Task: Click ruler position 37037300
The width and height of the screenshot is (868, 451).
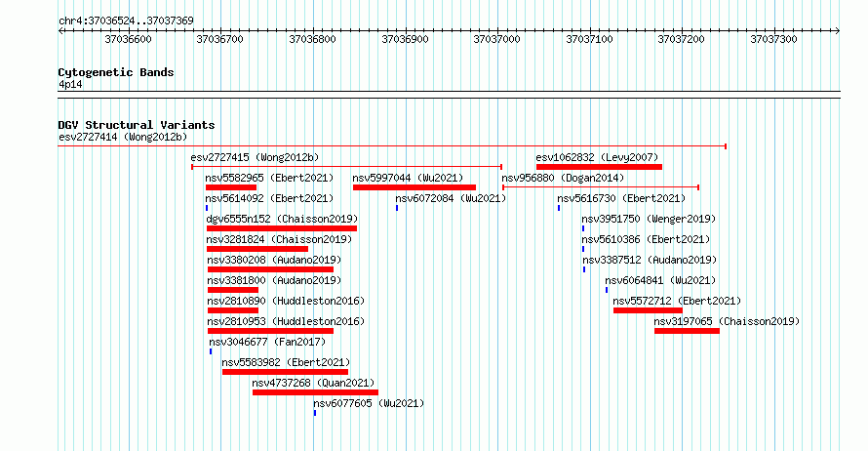Action: (774, 39)
